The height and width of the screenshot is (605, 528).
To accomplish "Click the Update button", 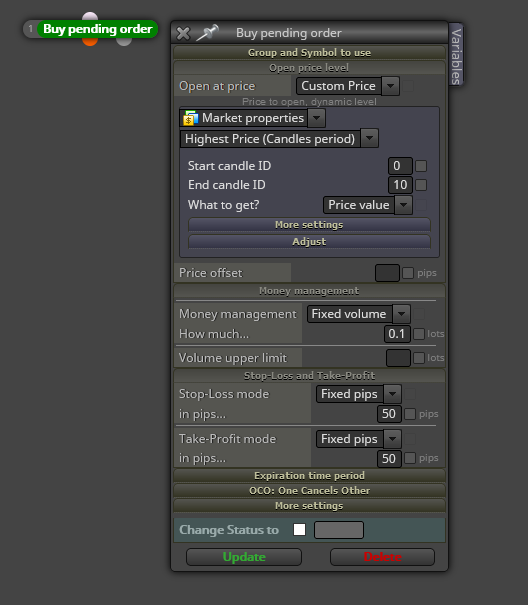I will (244, 557).
